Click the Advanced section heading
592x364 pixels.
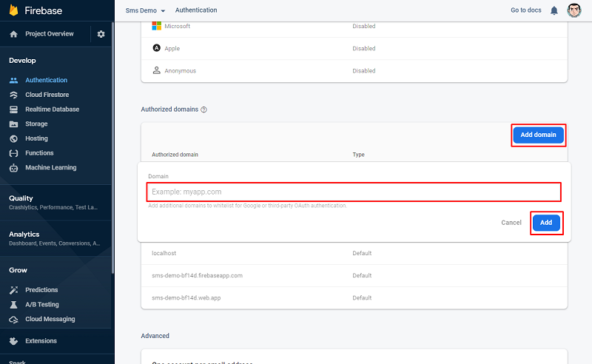point(155,336)
